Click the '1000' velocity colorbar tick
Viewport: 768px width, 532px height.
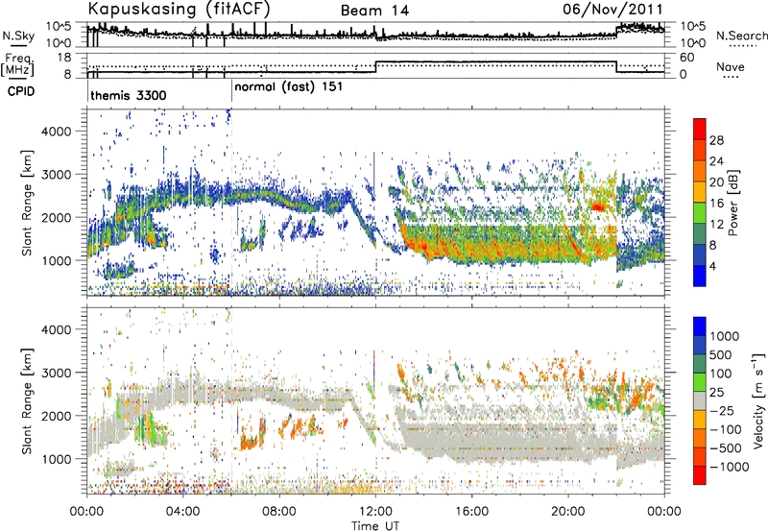coord(725,336)
